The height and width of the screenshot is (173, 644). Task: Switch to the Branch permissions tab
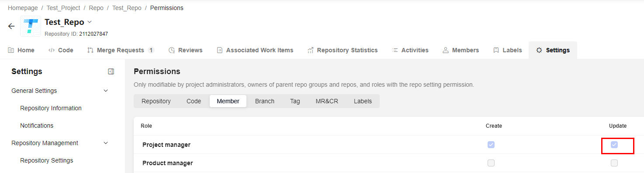point(265,101)
